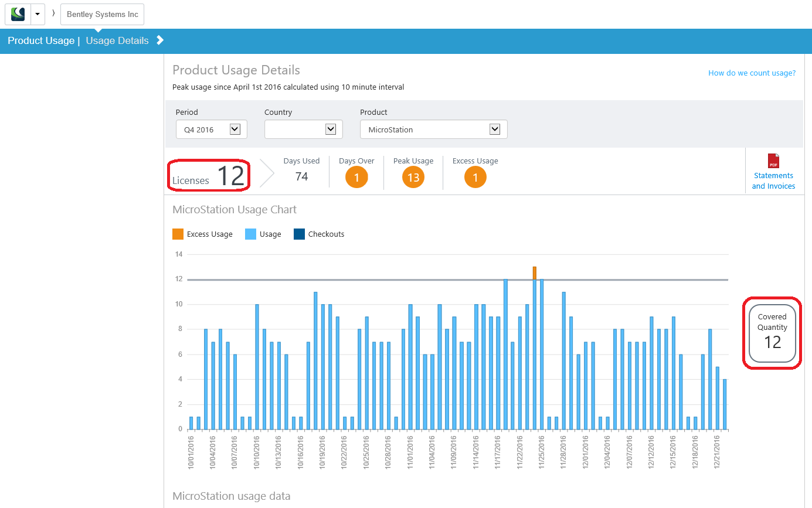Click the Covered Quantity 12 box
The height and width of the screenshot is (508, 812).
(772, 333)
